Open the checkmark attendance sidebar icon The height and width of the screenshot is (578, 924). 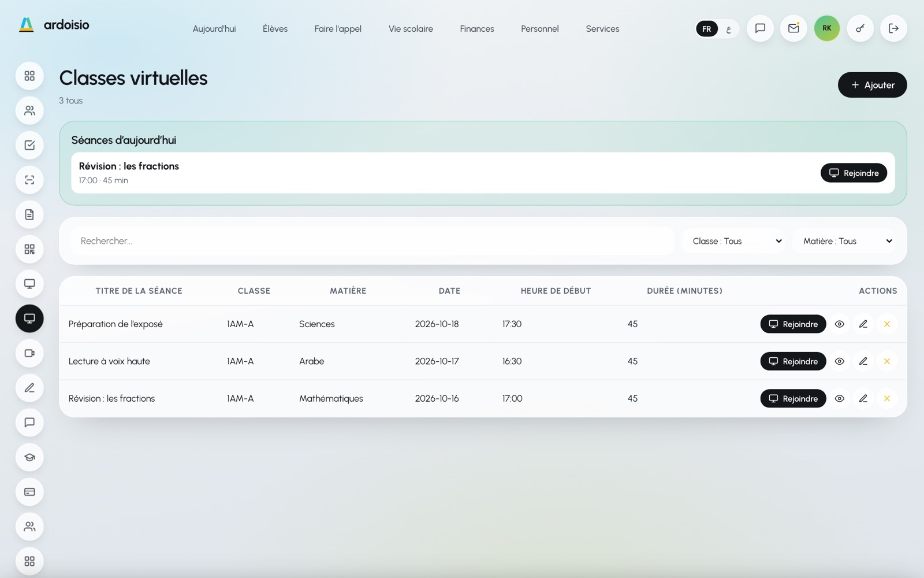(x=29, y=145)
